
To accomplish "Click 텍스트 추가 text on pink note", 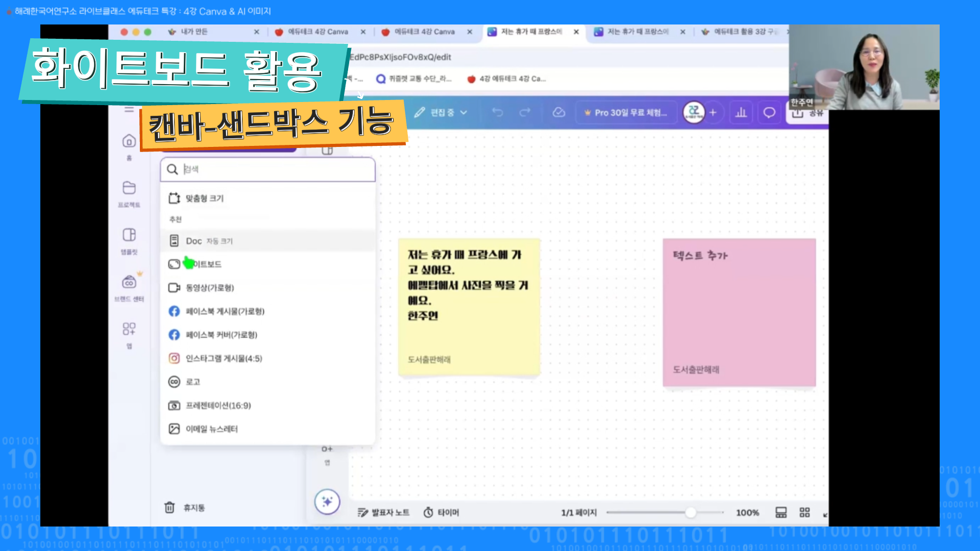I will [700, 256].
